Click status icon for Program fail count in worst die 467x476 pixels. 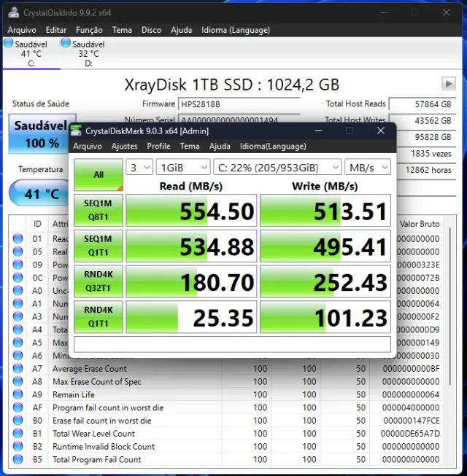[x=18, y=407]
